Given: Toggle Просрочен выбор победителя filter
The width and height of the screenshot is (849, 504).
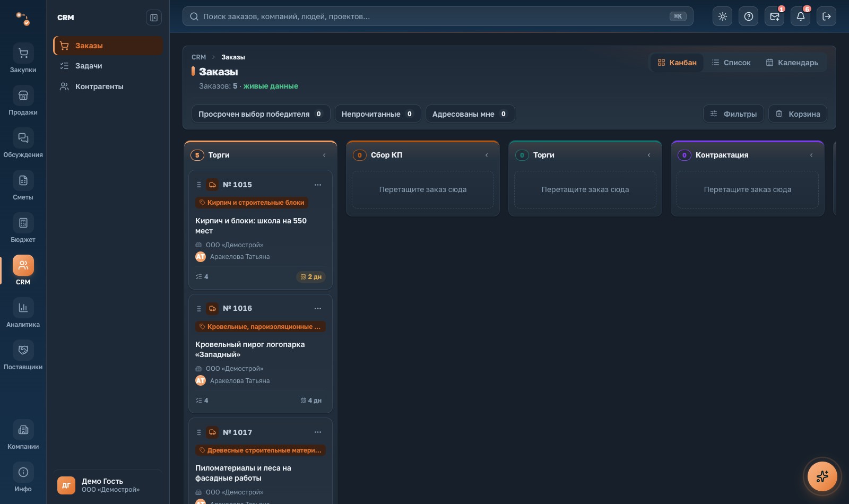Looking at the screenshot, I should point(261,114).
